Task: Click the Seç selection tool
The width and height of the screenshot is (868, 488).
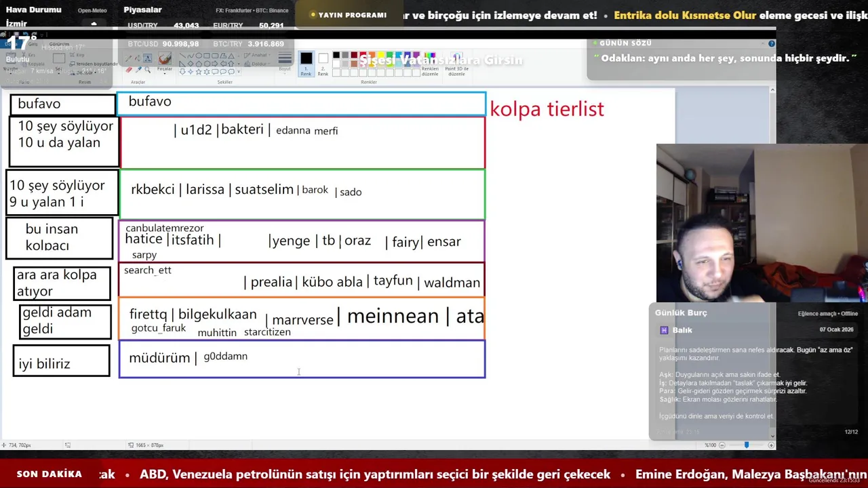Action: [59, 62]
